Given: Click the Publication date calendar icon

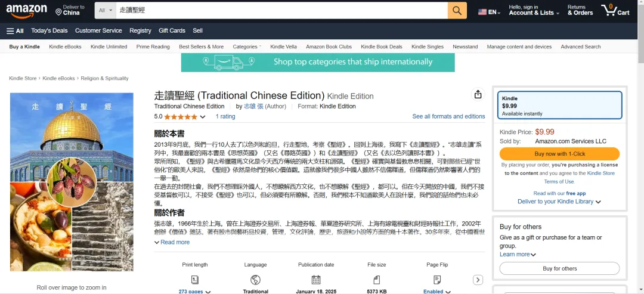Looking at the screenshot, I should click(316, 280).
